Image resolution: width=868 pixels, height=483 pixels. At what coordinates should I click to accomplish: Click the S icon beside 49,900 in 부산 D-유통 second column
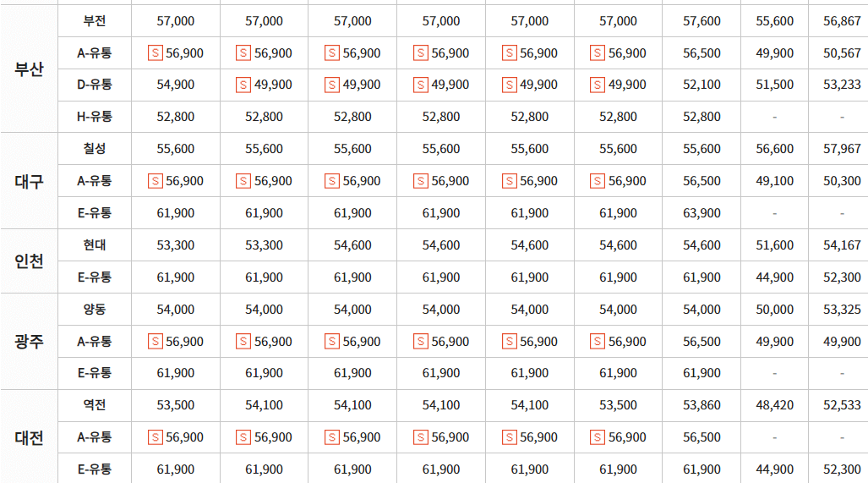pyautogui.click(x=243, y=85)
